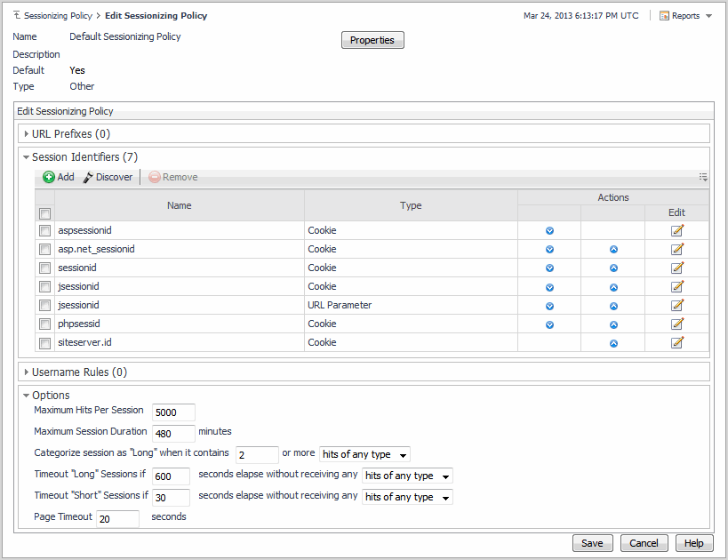728x560 pixels.
Task: Check the jsessionid URL Parameter checkbox
Action: [45, 305]
